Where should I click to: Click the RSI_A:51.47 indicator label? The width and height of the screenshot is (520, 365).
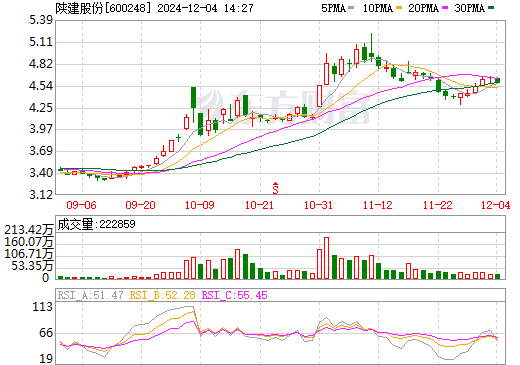click(x=90, y=295)
